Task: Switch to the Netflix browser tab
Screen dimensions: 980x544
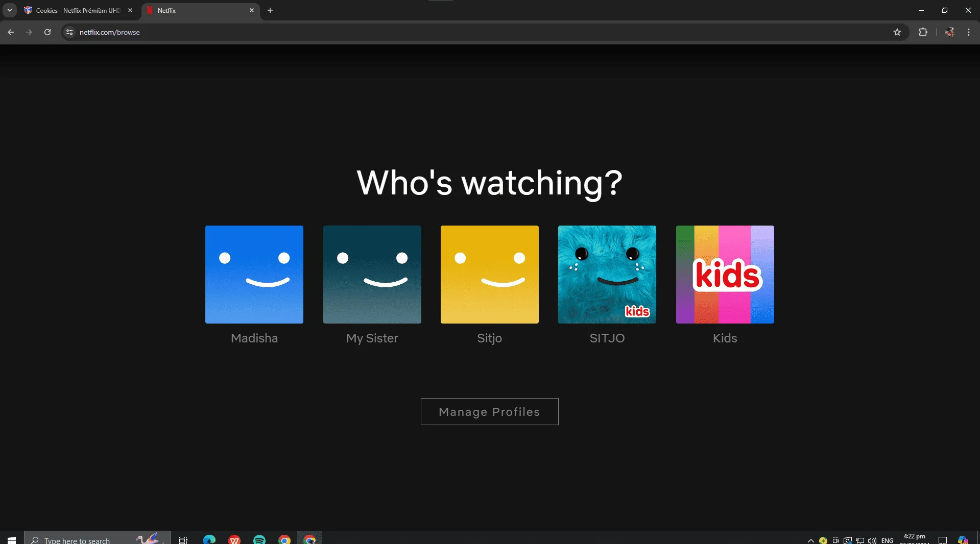Action: [x=200, y=10]
